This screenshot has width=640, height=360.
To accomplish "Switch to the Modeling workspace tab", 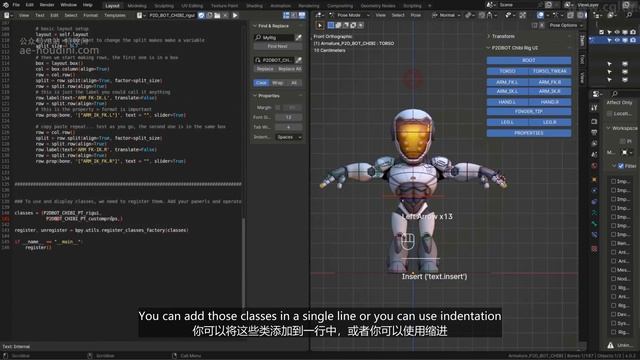I will 137,6.
